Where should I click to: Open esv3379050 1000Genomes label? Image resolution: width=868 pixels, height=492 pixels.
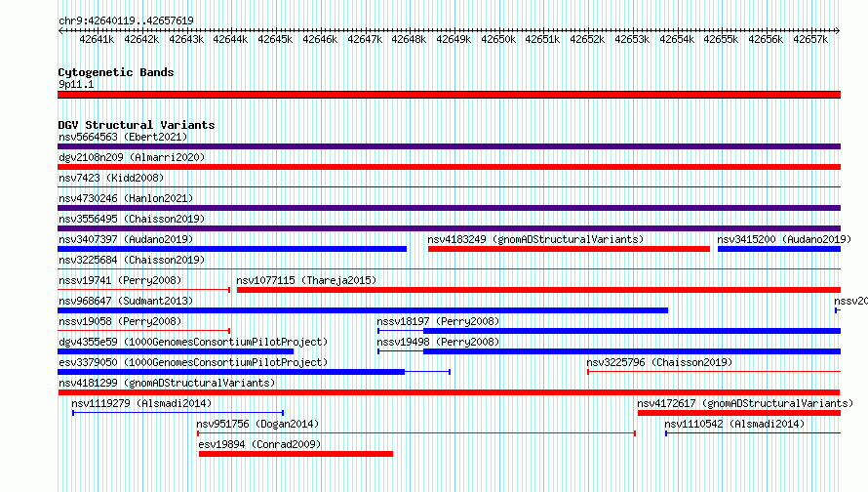(193, 362)
